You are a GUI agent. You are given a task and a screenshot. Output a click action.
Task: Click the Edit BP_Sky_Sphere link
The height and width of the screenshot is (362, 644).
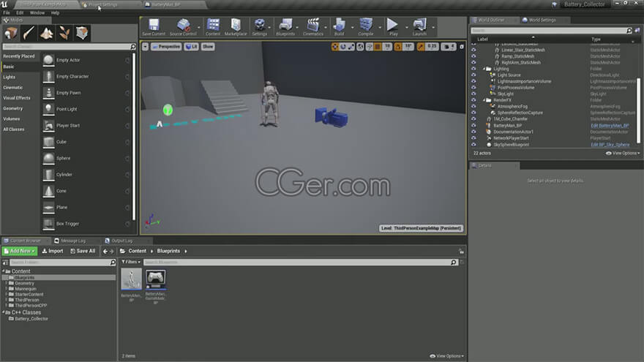(610, 145)
